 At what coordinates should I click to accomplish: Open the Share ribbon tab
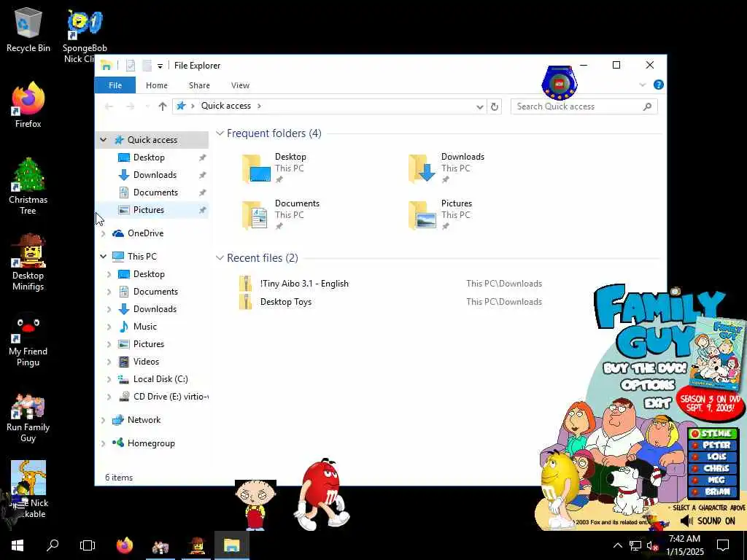point(199,85)
